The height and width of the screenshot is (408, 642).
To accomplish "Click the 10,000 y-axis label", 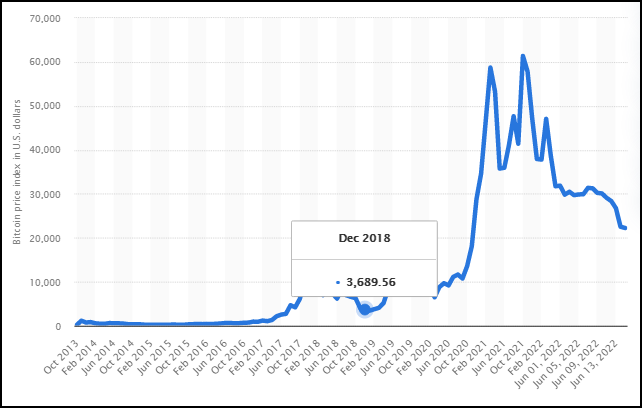I will 45,283.
